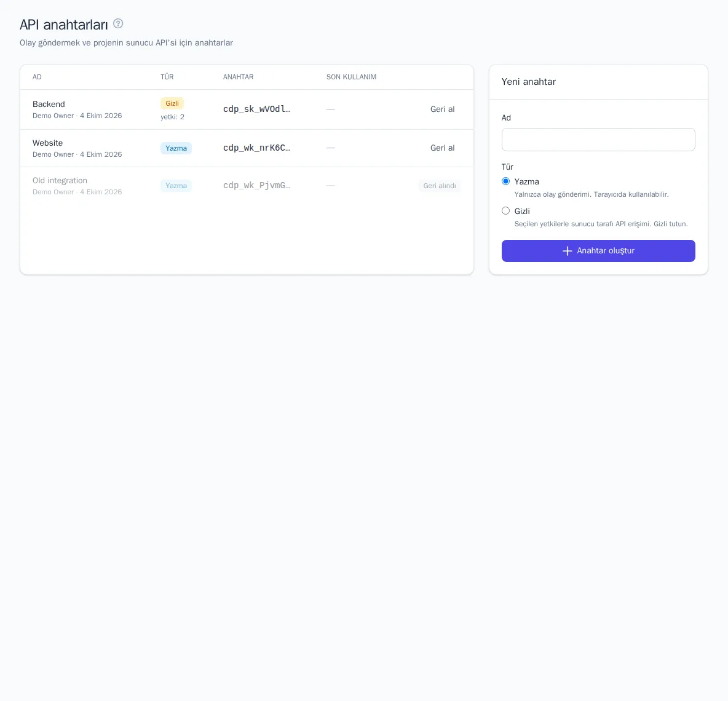
Task: Click the Geri alındı badge on Old integration
Action: pyautogui.click(x=439, y=186)
